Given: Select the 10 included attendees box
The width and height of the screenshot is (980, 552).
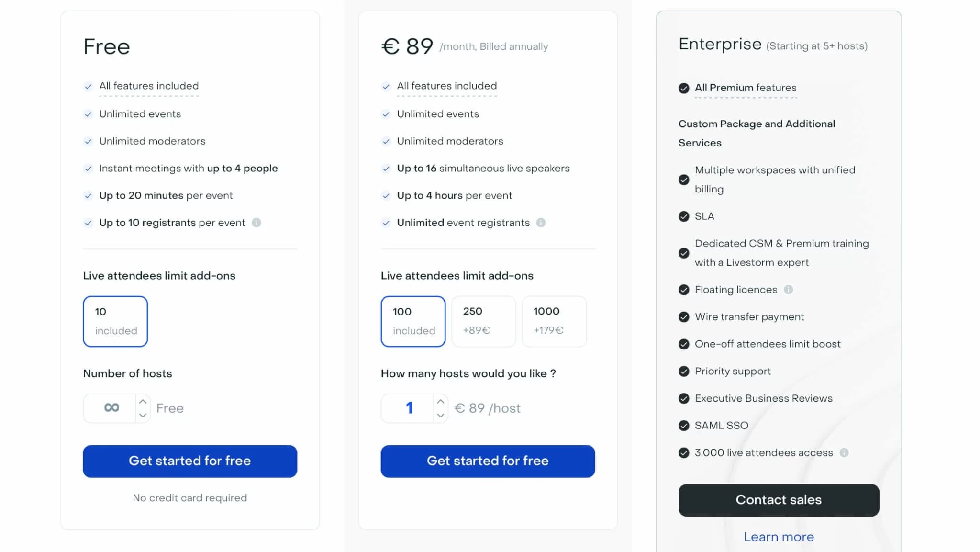Looking at the screenshot, I should [x=115, y=321].
